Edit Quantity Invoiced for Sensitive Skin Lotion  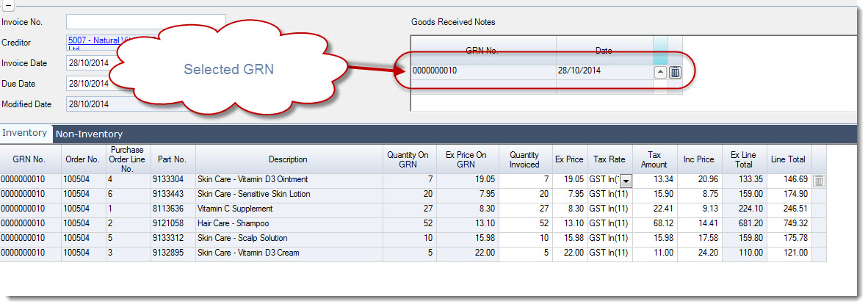pyautogui.click(x=525, y=194)
